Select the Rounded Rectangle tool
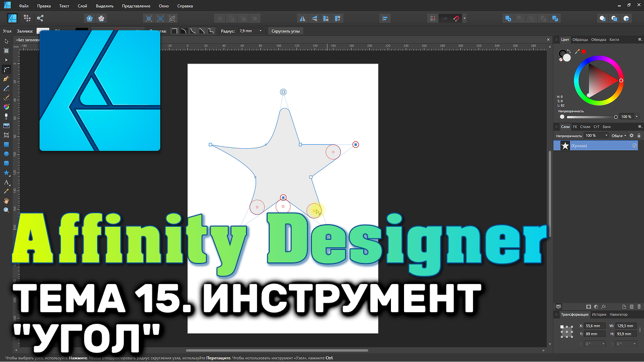644x362 pixels. point(7,163)
